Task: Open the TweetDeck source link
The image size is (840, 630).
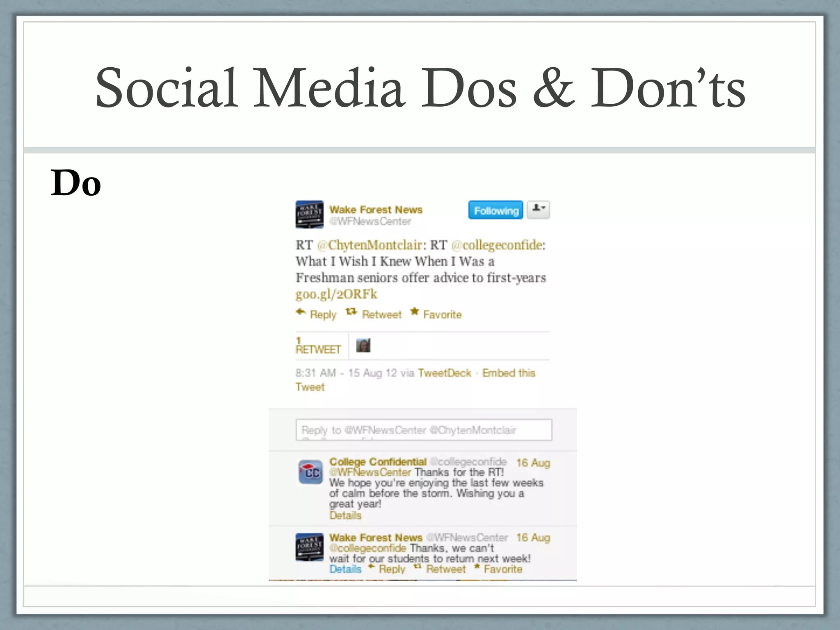Action: (444, 373)
